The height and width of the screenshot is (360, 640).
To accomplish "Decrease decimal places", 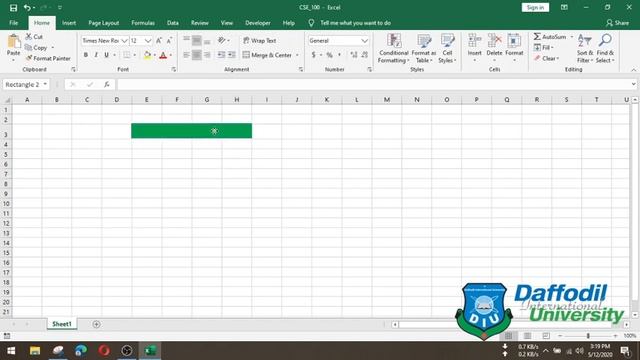I will point(364,55).
